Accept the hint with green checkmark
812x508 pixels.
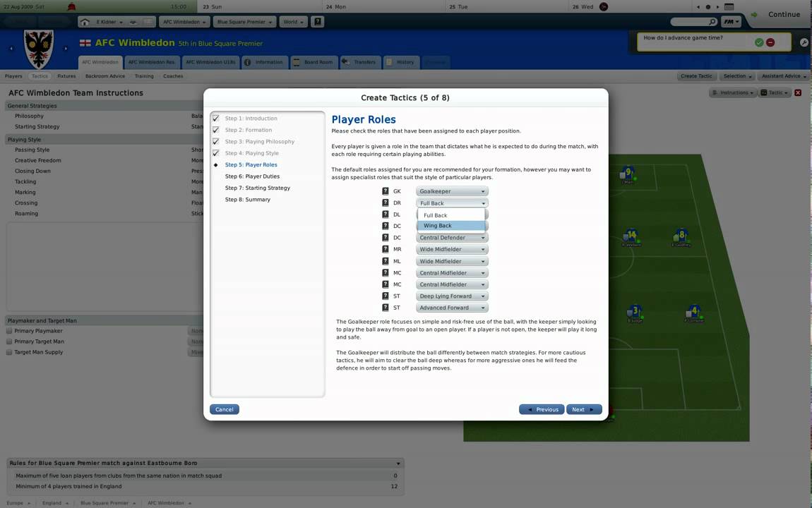pos(758,42)
